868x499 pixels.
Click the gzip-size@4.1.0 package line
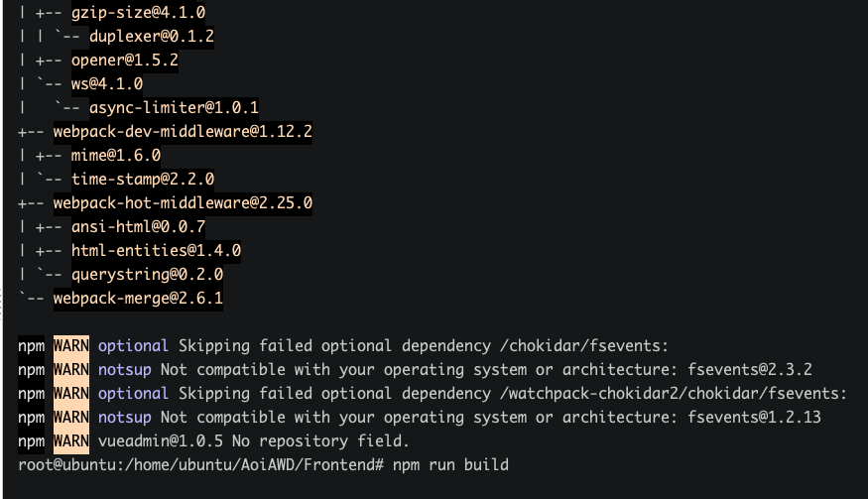click(138, 13)
